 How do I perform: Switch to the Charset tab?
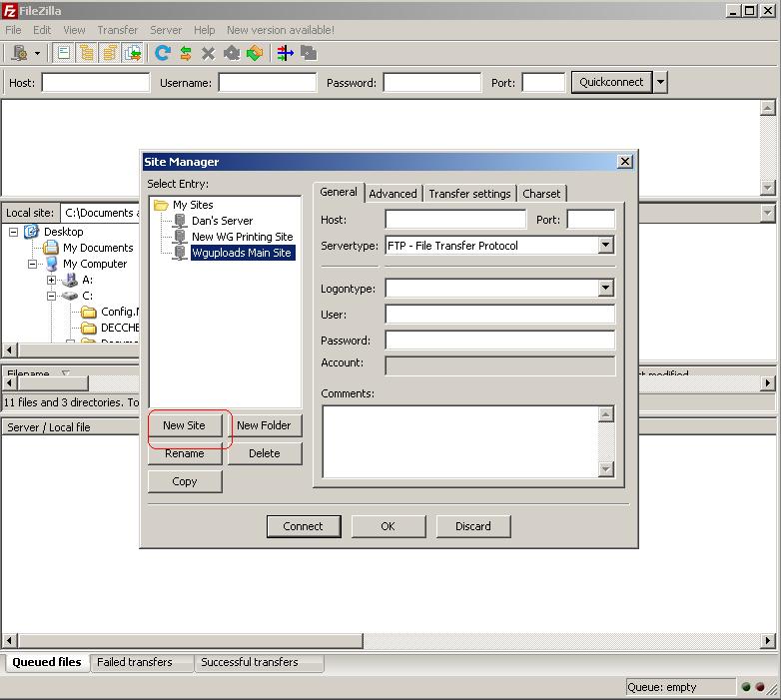541,194
